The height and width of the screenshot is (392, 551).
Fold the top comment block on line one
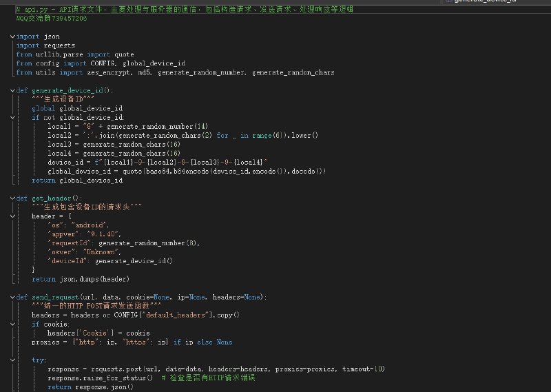point(12,9)
